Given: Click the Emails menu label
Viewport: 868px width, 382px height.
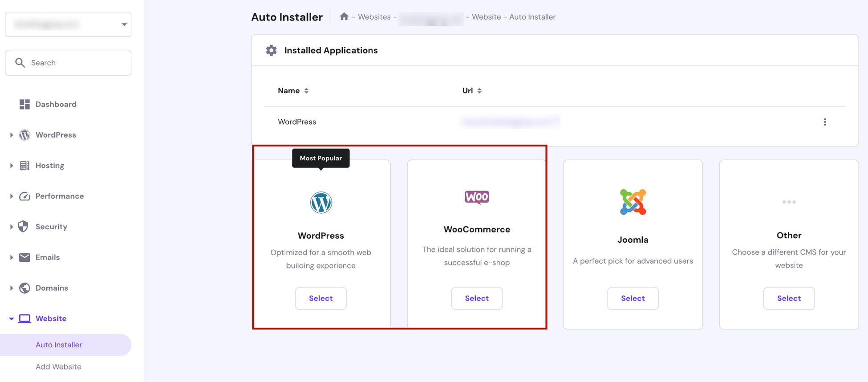Looking at the screenshot, I should (48, 257).
